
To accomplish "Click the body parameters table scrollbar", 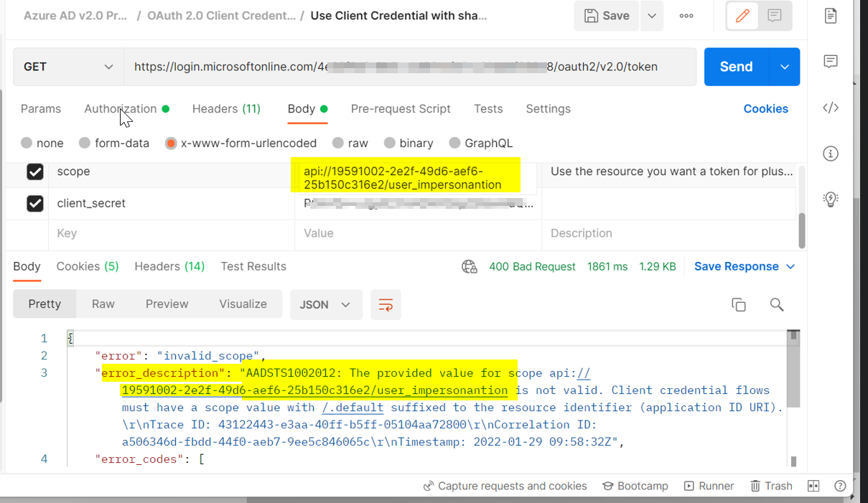I will (x=801, y=230).
